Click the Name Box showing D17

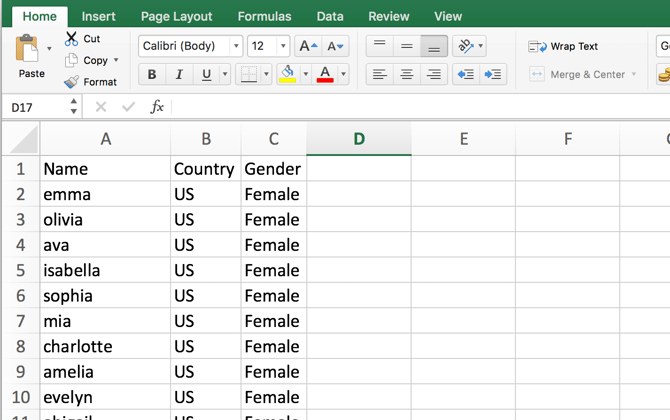(x=40, y=107)
